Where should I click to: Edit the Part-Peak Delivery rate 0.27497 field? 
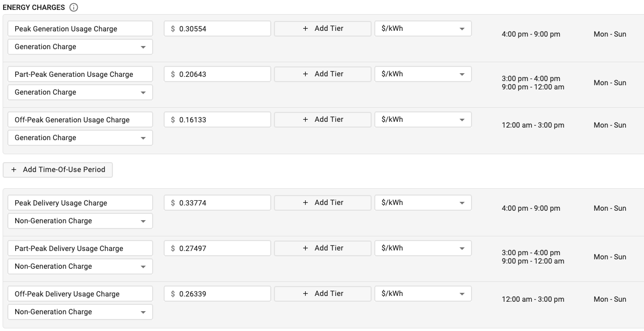(217, 248)
